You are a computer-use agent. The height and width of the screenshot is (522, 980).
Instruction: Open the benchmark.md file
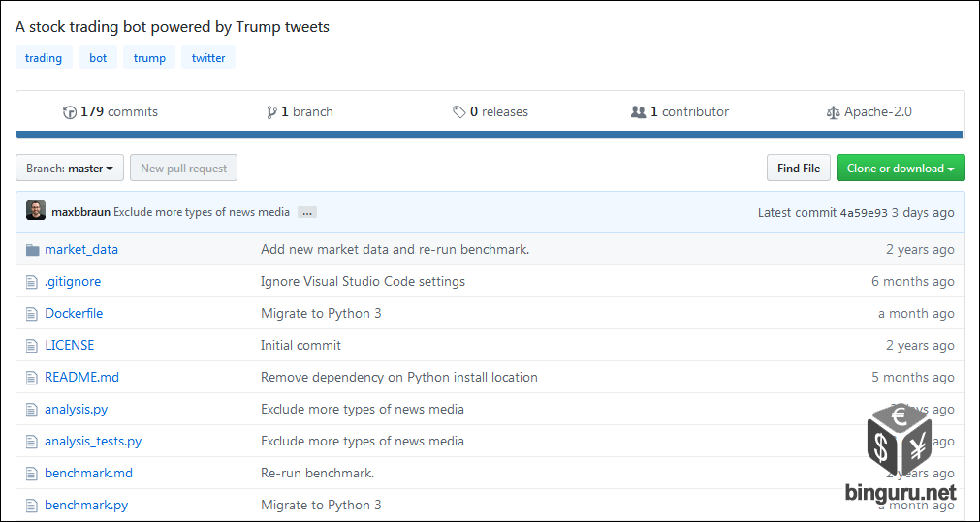coord(89,473)
